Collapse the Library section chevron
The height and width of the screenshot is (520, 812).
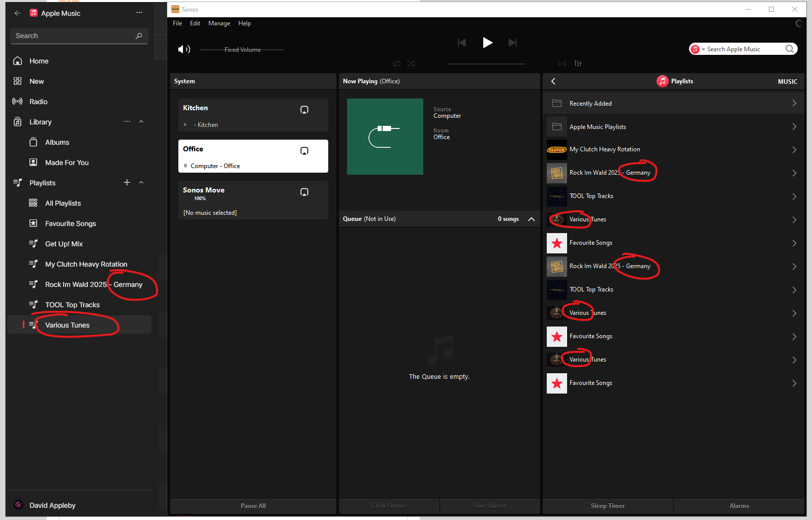click(141, 121)
